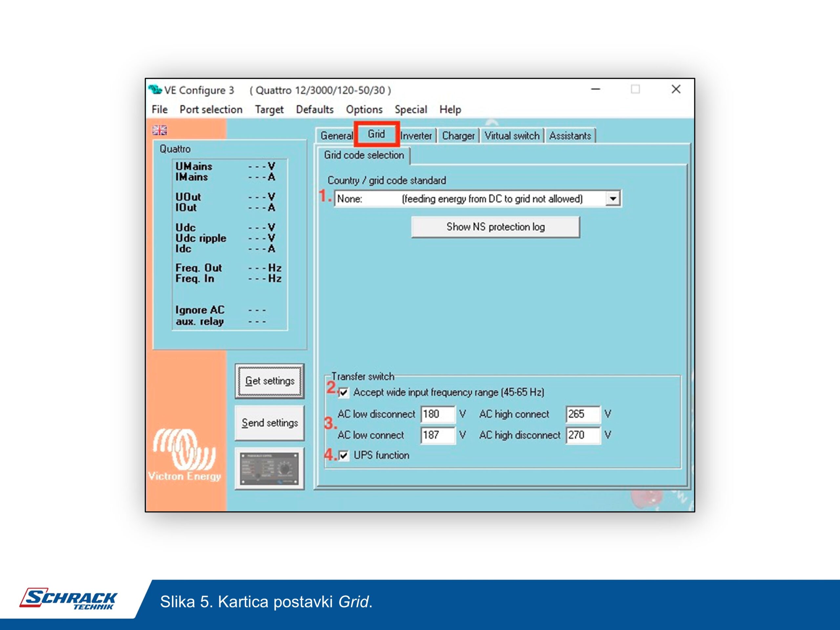Click the Victron Energy logo
Image resolution: width=840 pixels, height=630 pixels.
(x=184, y=454)
